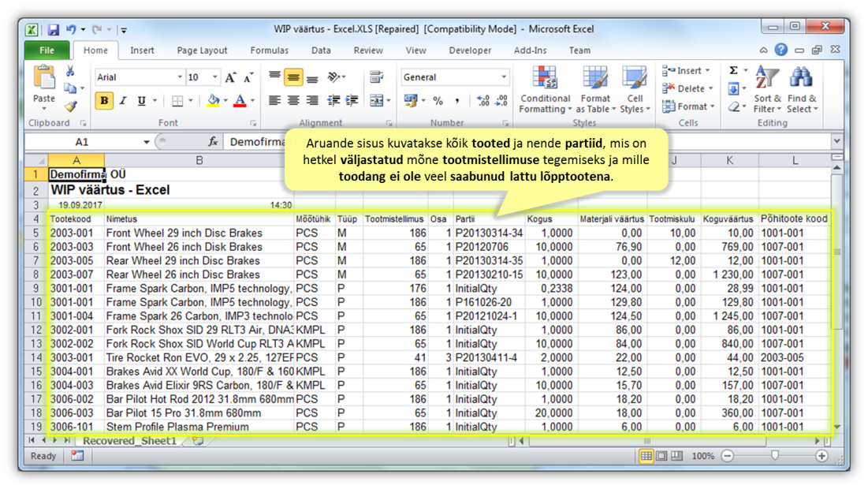Toggle Underline formatting

(142, 101)
